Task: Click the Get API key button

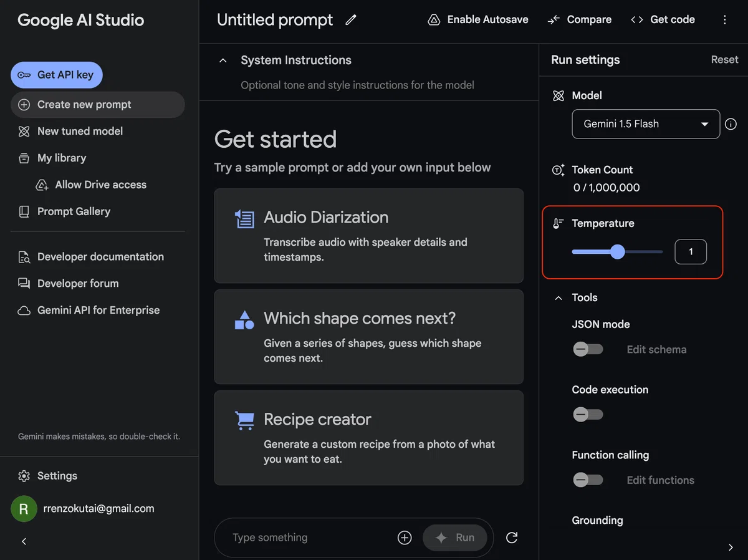Action: pyautogui.click(x=57, y=75)
